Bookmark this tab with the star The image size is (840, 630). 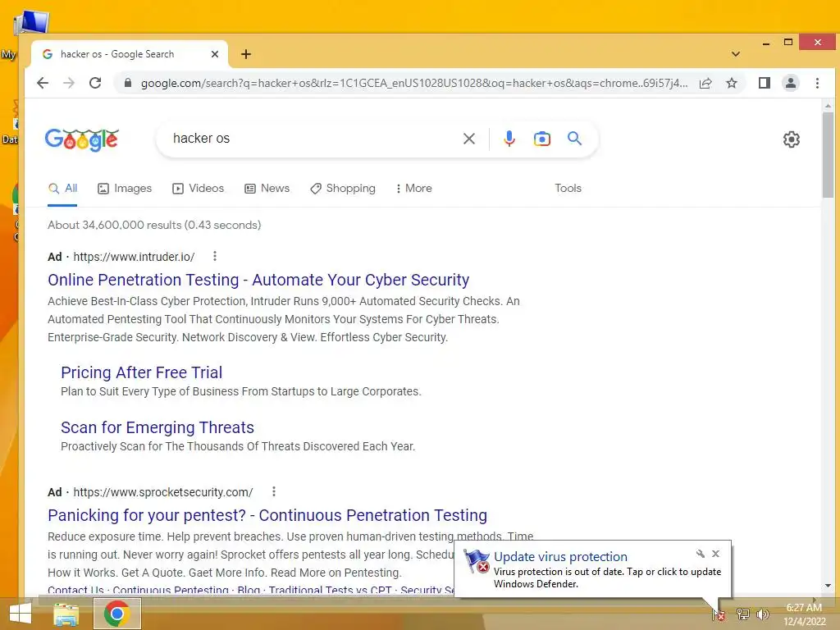click(x=732, y=83)
